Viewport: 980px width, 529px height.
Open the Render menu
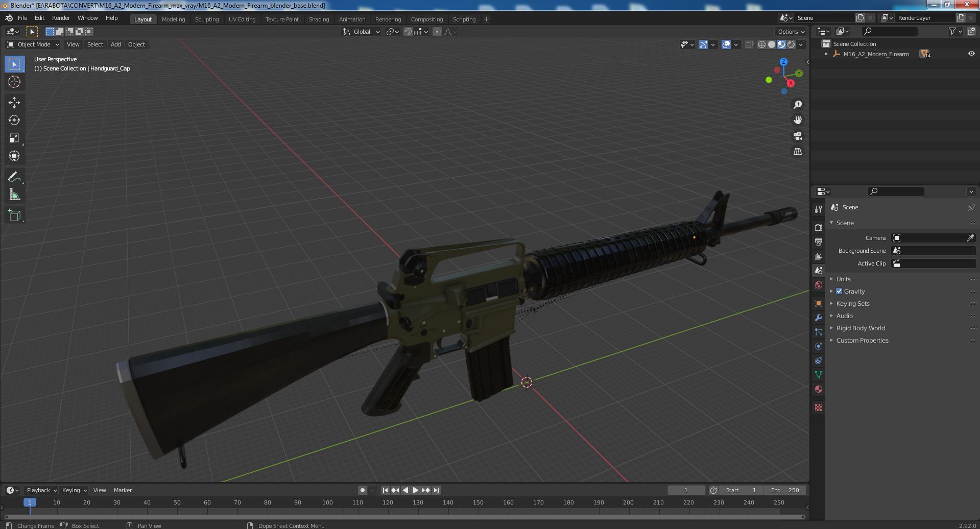point(61,18)
